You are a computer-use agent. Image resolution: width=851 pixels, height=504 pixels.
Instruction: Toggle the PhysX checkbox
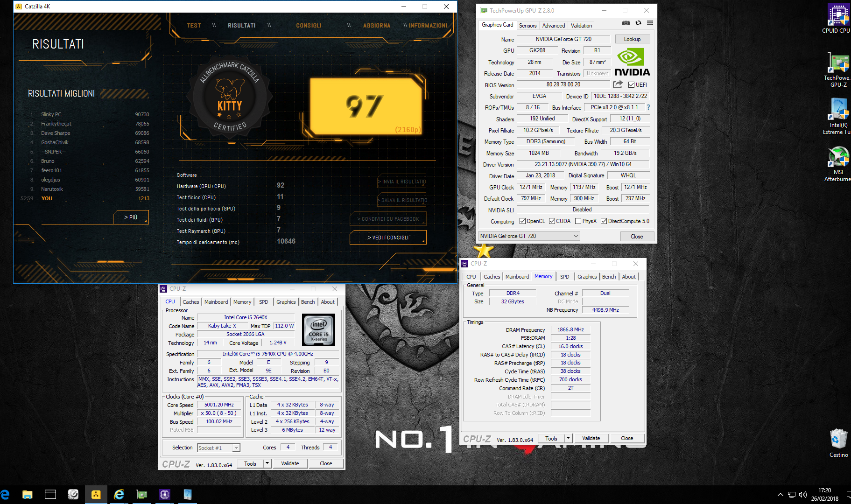[578, 221]
